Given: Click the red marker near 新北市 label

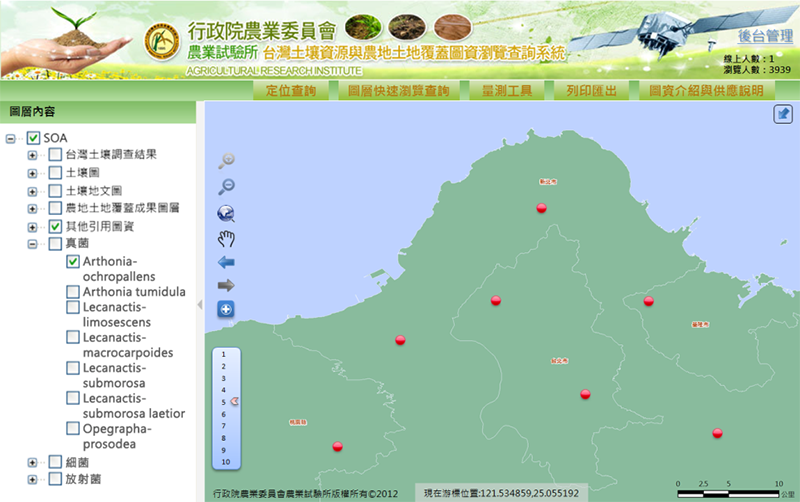Looking at the screenshot, I should point(541,208).
